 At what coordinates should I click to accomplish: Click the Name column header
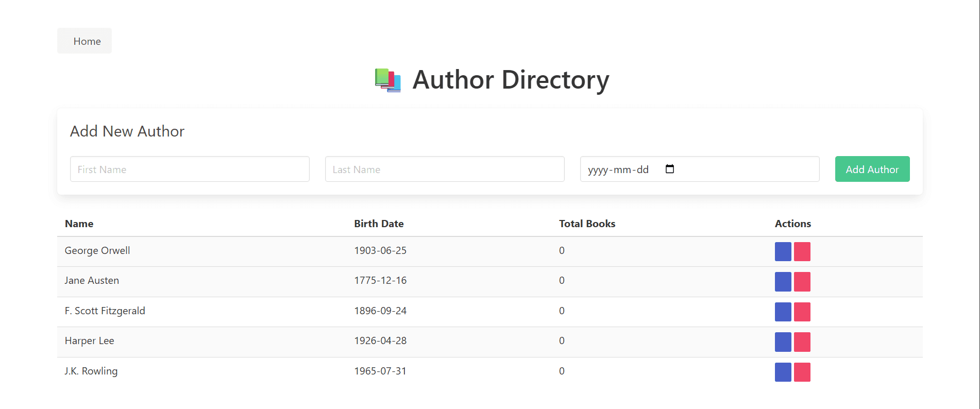[79, 224]
